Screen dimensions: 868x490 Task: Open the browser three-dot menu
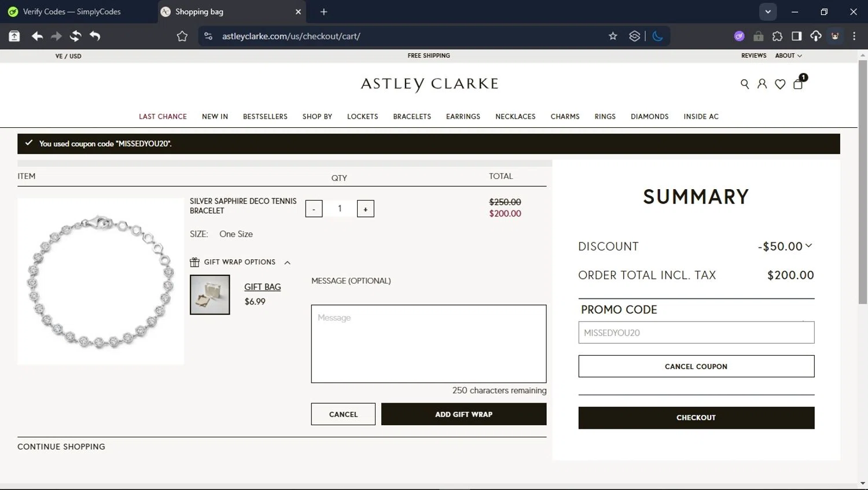coord(854,36)
